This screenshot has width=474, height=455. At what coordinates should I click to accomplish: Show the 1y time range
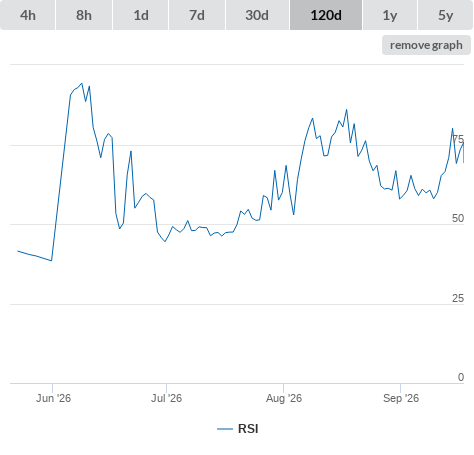[x=390, y=15]
